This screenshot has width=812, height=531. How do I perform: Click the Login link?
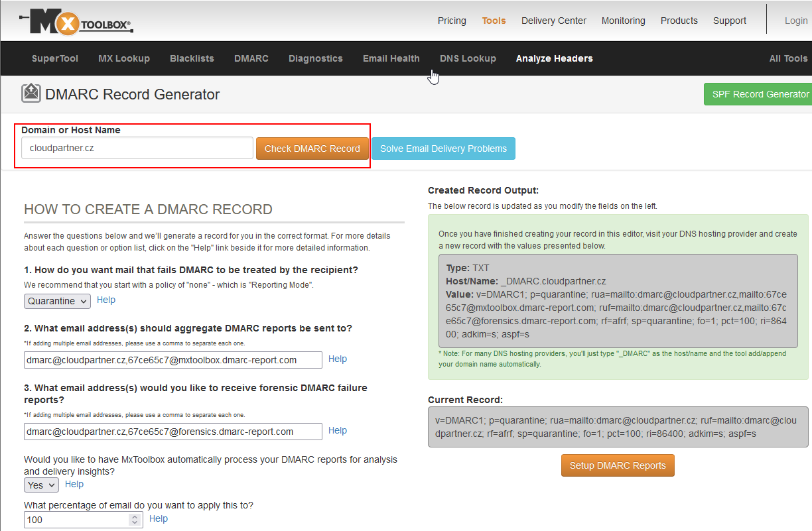pos(796,21)
